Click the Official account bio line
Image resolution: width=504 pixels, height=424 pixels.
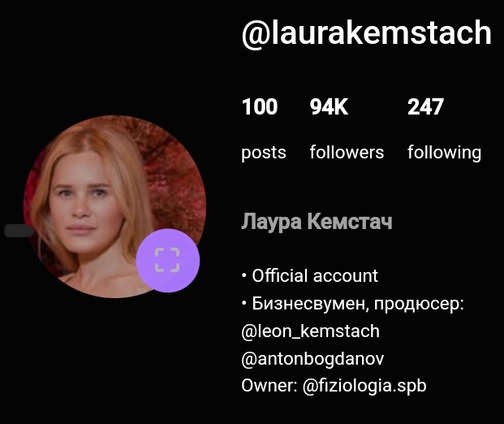(x=310, y=275)
